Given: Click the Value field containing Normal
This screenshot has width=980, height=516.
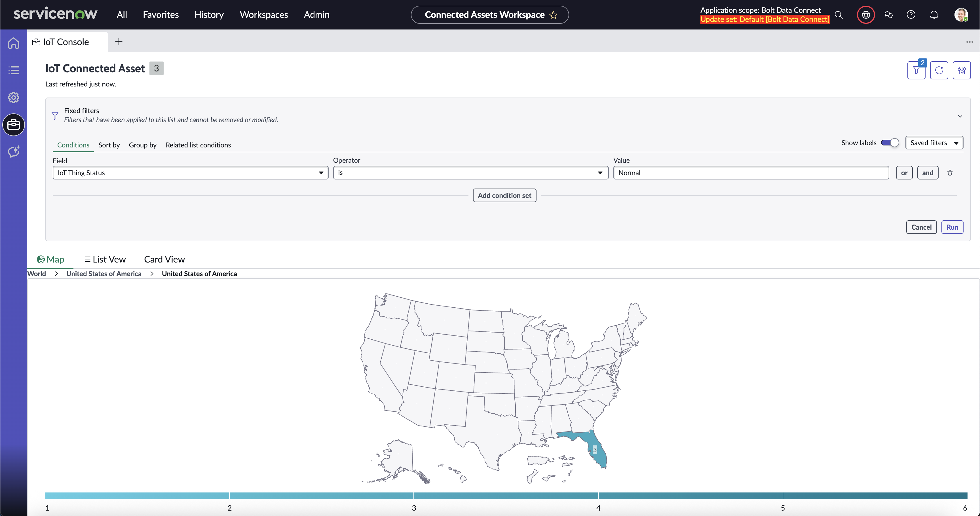Looking at the screenshot, I should coord(751,173).
